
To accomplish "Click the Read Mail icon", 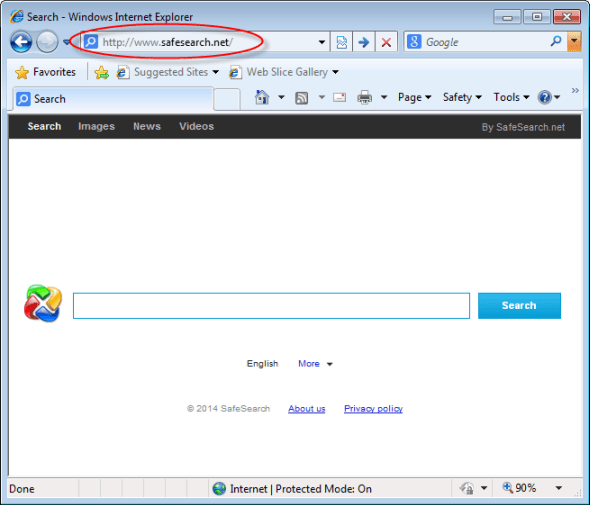I will (x=340, y=98).
